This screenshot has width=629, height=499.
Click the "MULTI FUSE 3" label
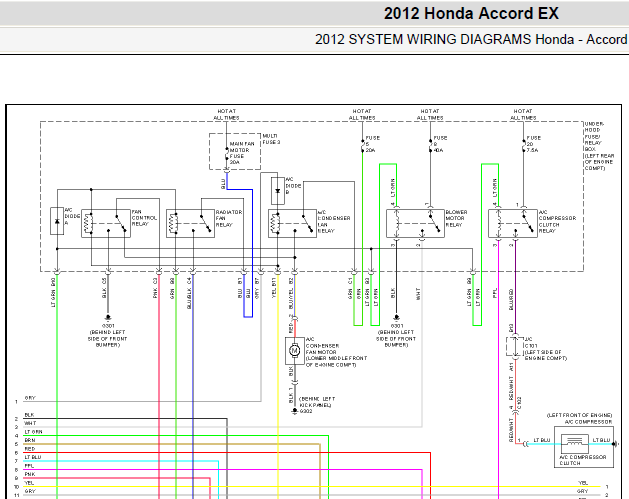(271, 139)
